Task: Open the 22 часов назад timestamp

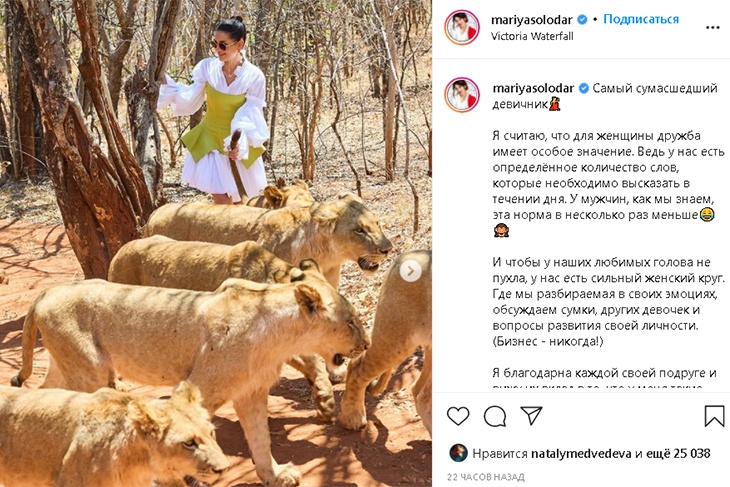Action: click(486, 477)
